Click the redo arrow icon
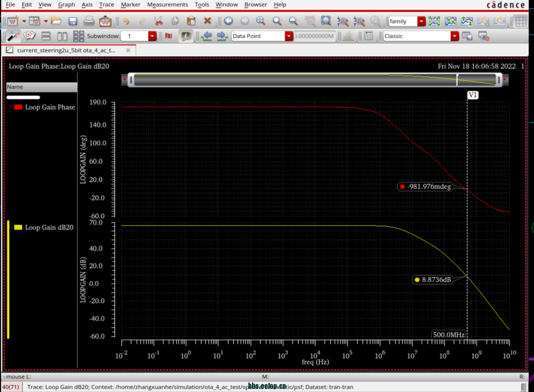Viewport: 534px width, 392px height. 142,21
